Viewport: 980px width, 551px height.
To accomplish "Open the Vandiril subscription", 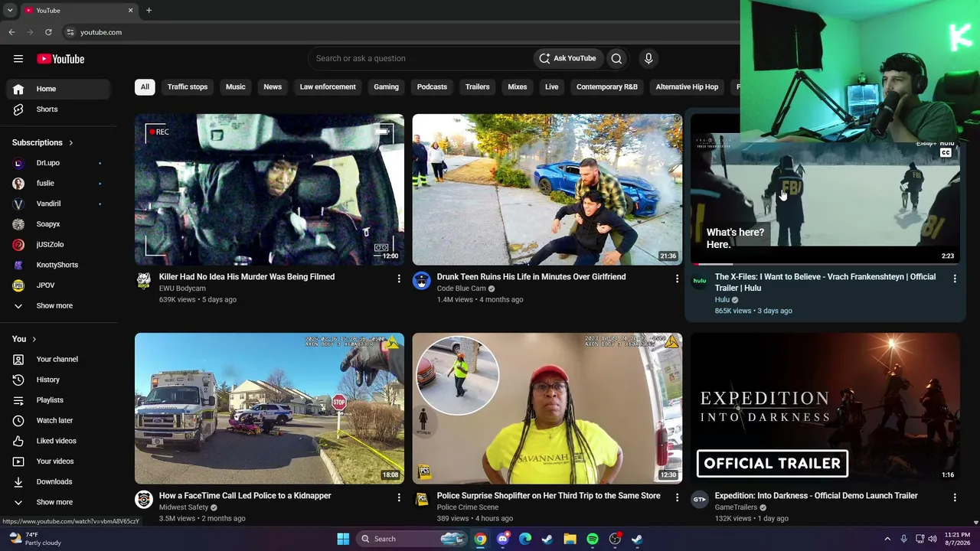I will tap(59, 204).
